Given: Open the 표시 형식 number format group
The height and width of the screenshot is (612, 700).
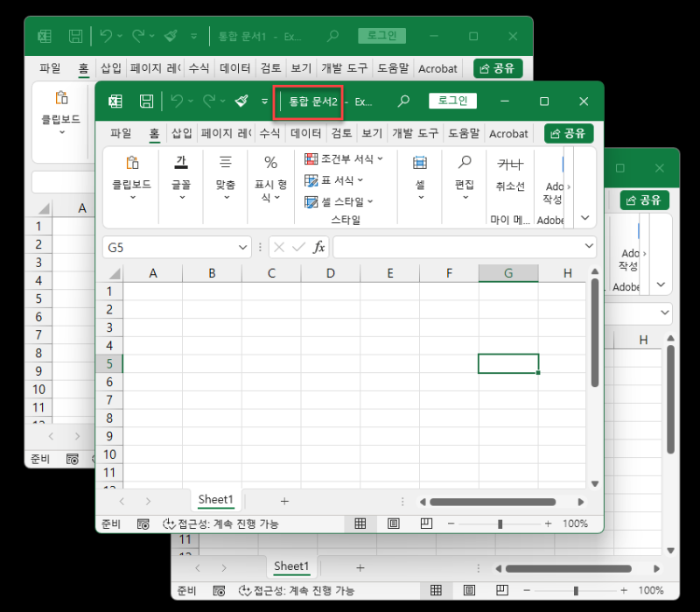Looking at the screenshot, I should tap(270, 178).
